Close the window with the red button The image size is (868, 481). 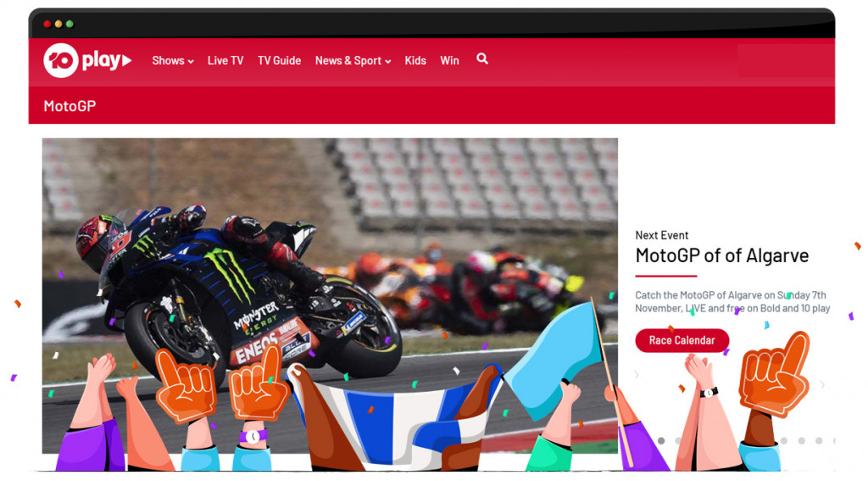47,24
